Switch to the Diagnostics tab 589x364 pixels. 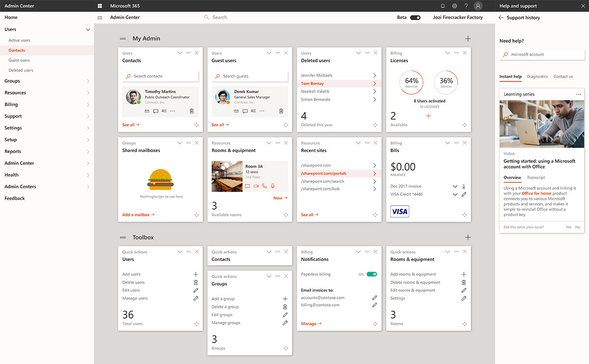point(537,77)
